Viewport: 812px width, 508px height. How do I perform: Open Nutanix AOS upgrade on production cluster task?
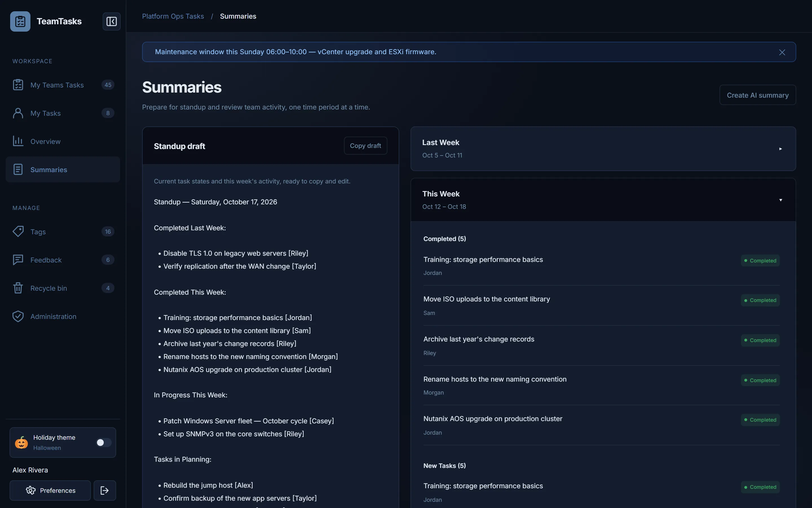[493, 419]
